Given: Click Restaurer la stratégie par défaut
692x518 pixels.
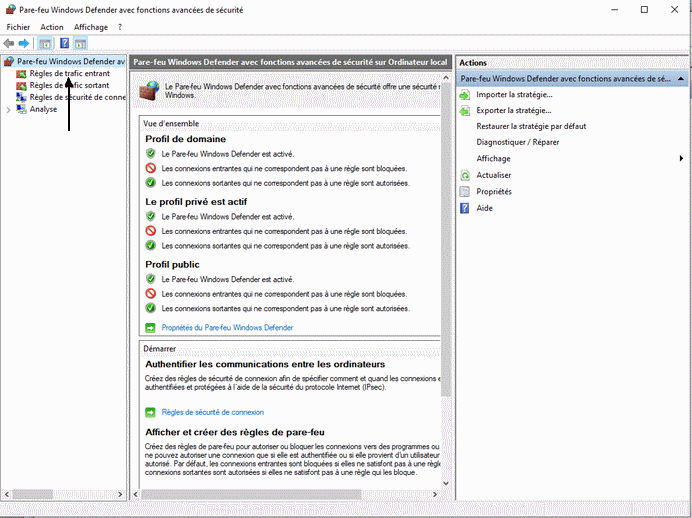Looking at the screenshot, I should click(531, 126).
